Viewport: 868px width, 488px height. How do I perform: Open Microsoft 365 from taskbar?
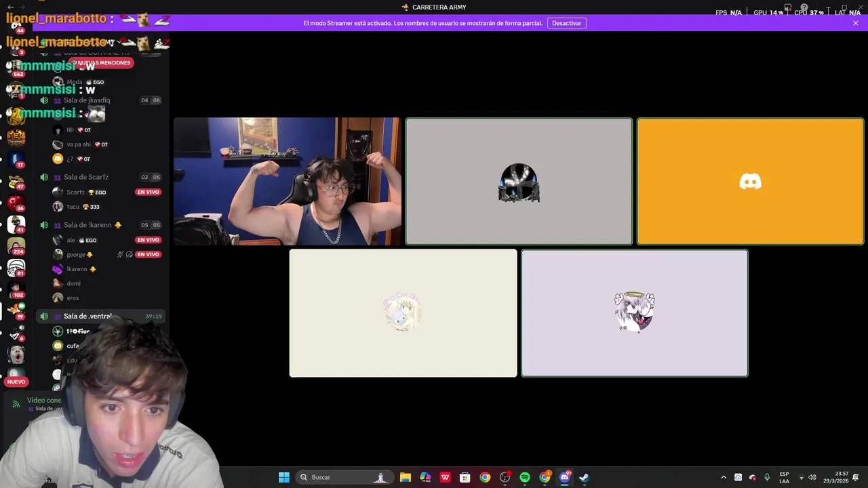425,477
